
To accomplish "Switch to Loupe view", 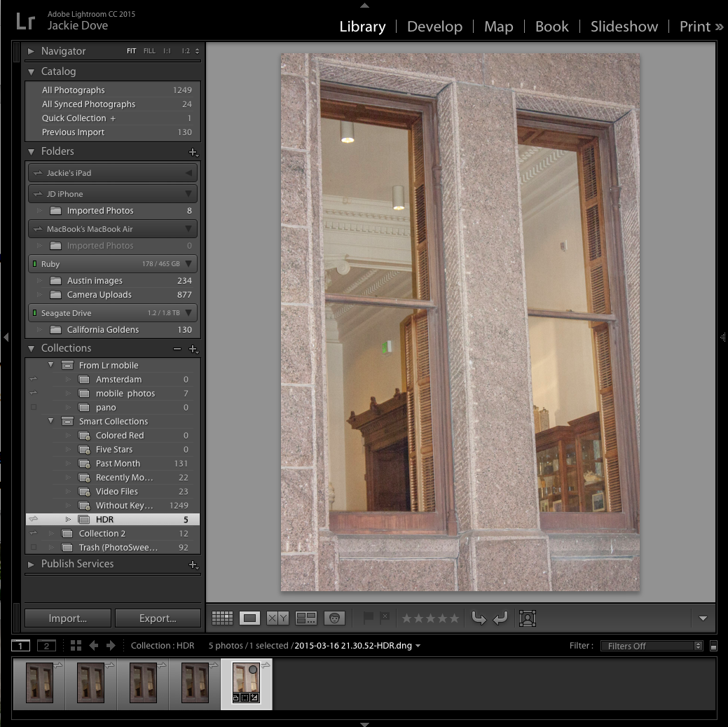I will (249, 618).
